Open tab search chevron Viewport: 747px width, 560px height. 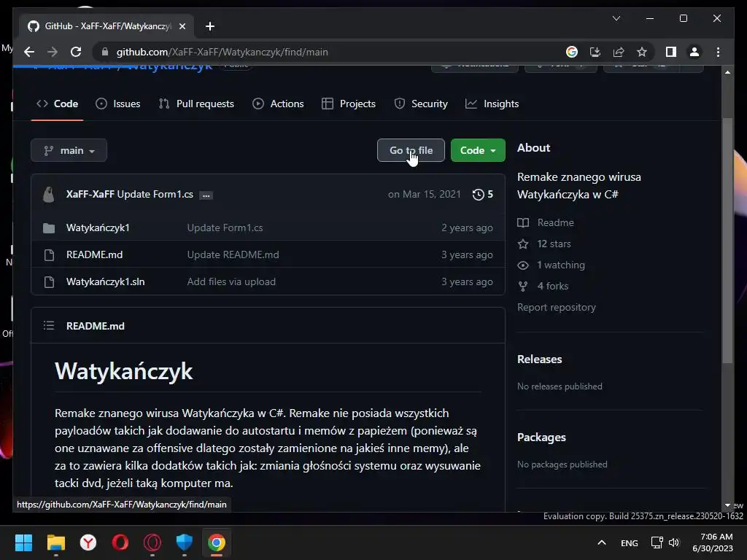pyautogui.click(x=616, y=18)
